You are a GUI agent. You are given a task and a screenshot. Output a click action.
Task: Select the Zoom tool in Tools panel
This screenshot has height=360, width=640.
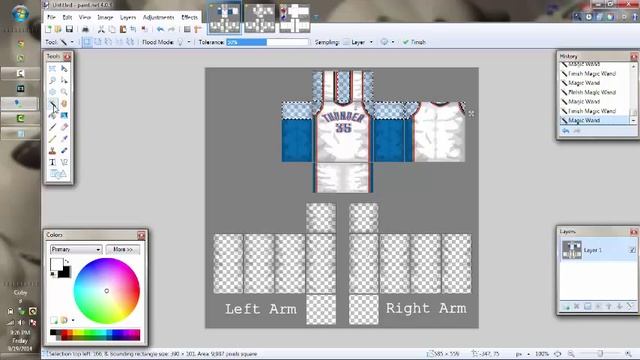(64, 92)
